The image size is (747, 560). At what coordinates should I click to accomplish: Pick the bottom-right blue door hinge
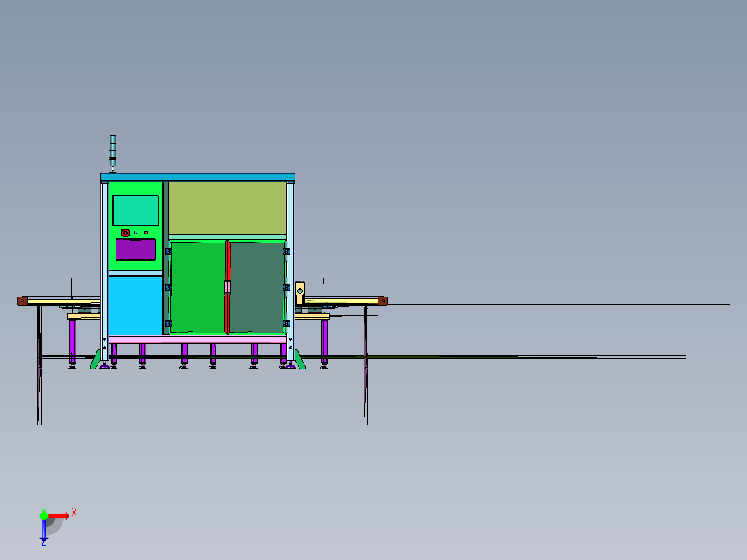286,324
